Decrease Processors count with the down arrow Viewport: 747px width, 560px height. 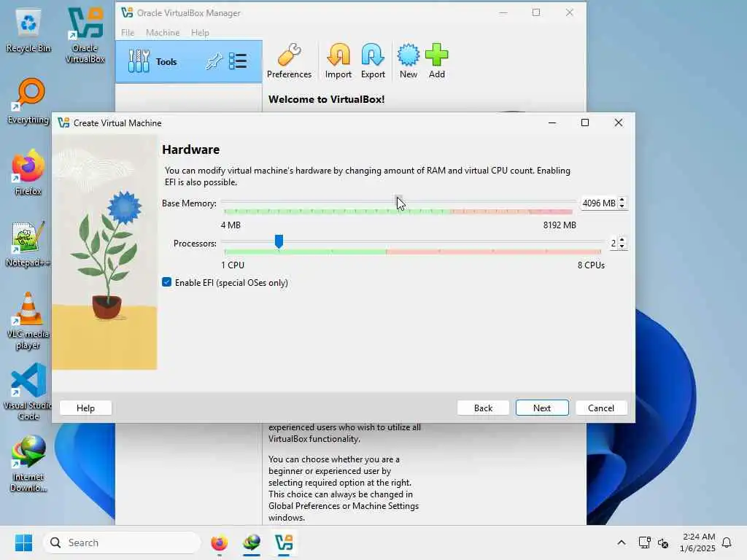pyautogui.click(x=622, y=246)
